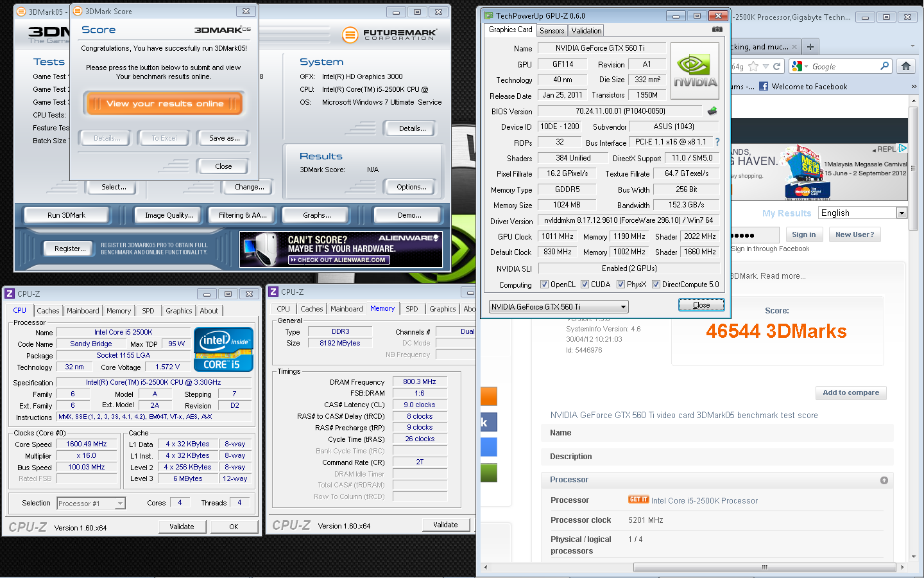Click the My Results link
The height and width of the screenshot is (578, 924).
[x=787, y=213]
